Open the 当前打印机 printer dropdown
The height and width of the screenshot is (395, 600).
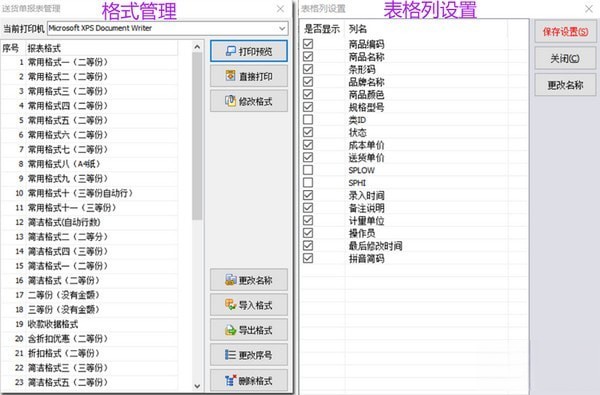point(282,28)
